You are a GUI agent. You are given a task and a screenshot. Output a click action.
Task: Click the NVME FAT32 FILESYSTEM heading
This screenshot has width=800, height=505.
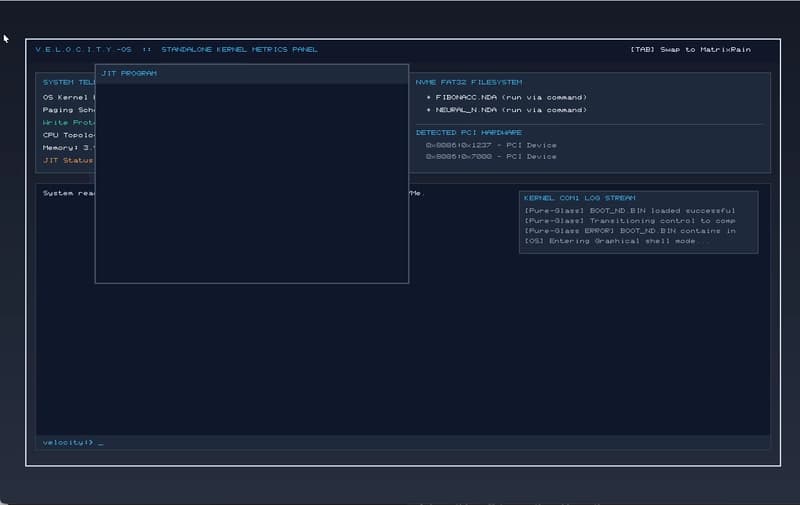coord(468,82)
